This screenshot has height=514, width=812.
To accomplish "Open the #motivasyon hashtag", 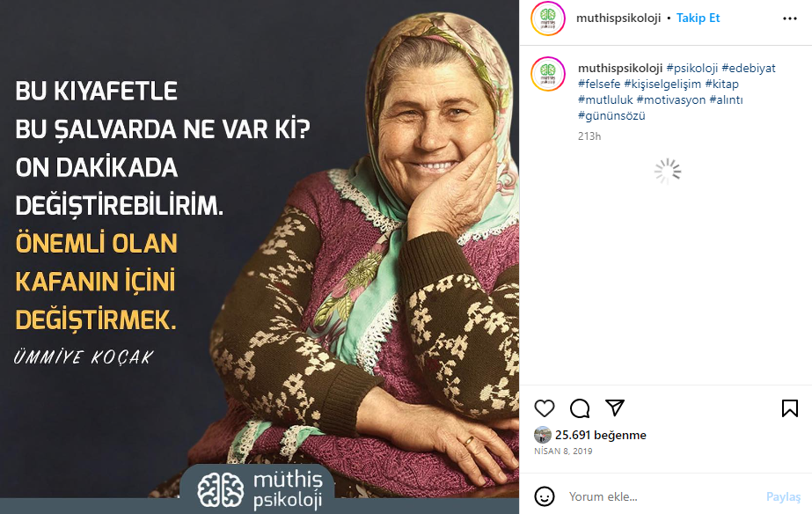I will pos(671,100).
